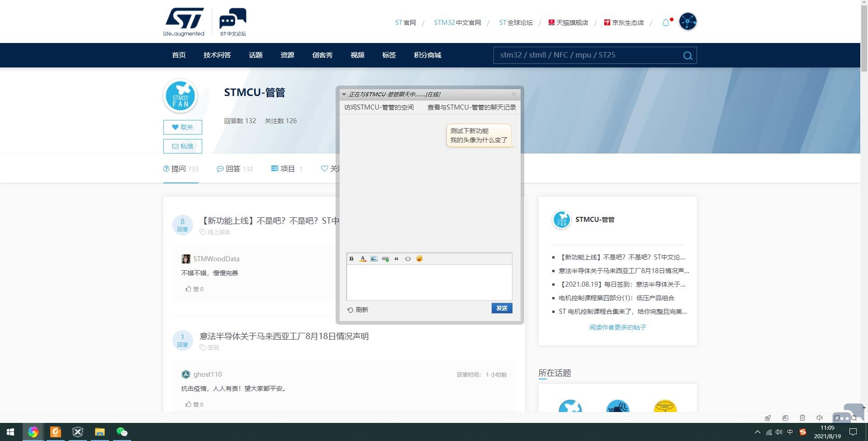This screenshot has width=868, height=441.
Task: Click STMCU-管管 profile avatar
Action: pyautogui.click(x=180, y=96)
